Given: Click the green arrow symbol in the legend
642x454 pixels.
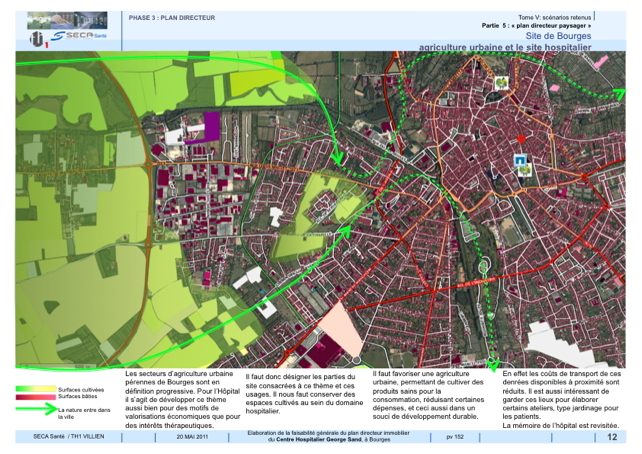Looking at the screenshot, I should (36, 409).
